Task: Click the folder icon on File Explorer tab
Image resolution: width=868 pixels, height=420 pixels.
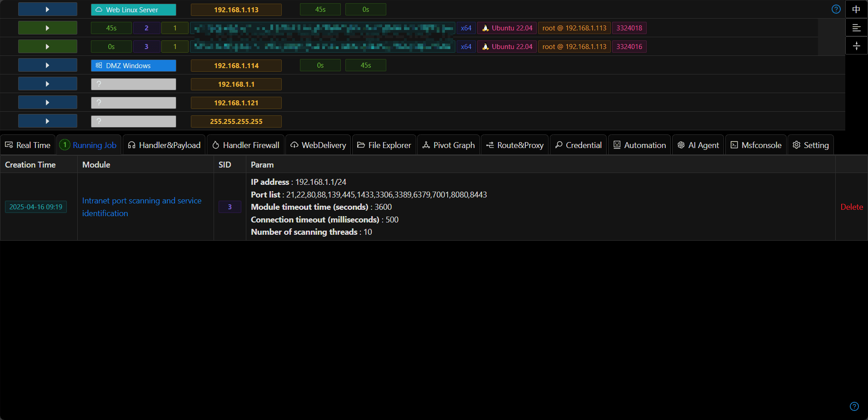Action: click(361, 145)
